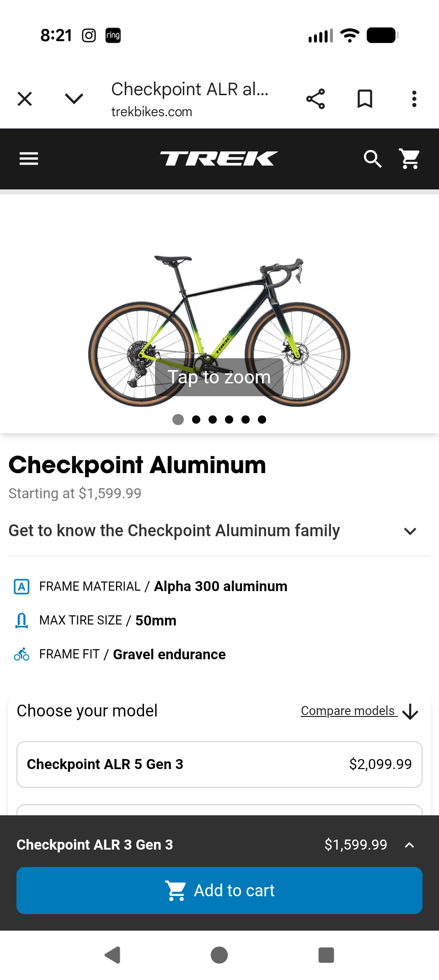Open the Android recent apps button

tap(326, 955)
